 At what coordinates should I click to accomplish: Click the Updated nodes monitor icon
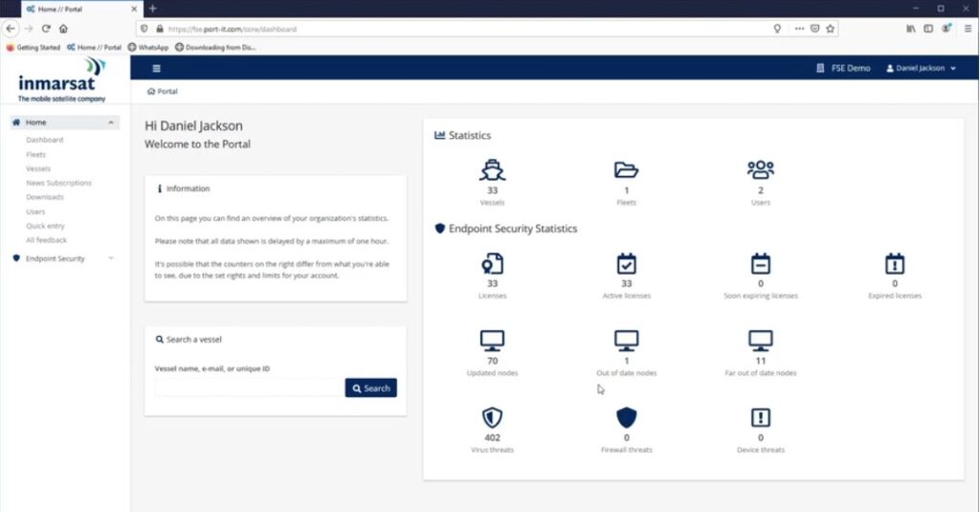(x=492, y=341)
